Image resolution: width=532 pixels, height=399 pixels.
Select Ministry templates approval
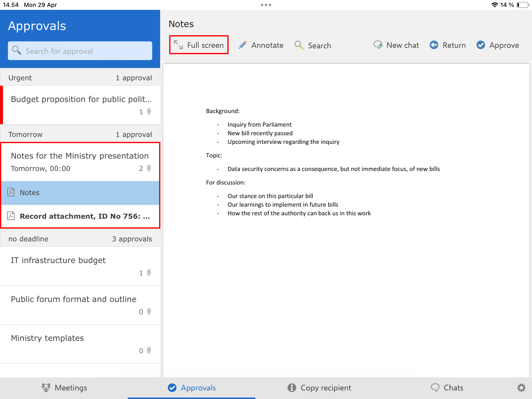(x=48, y=338)
